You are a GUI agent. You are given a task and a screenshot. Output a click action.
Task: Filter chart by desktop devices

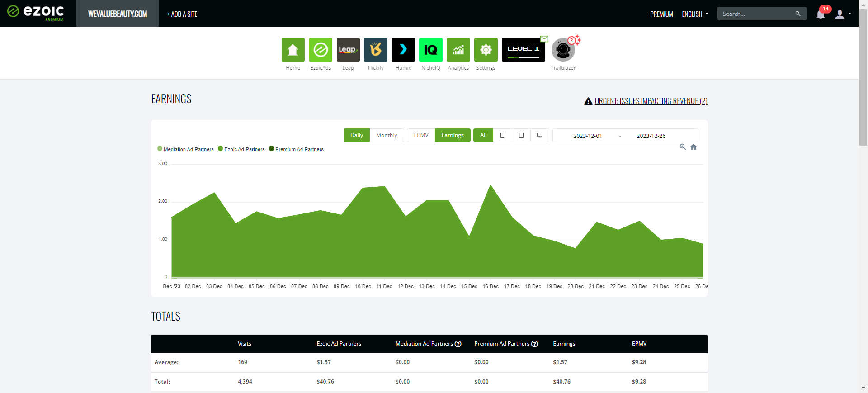[540, 135]
